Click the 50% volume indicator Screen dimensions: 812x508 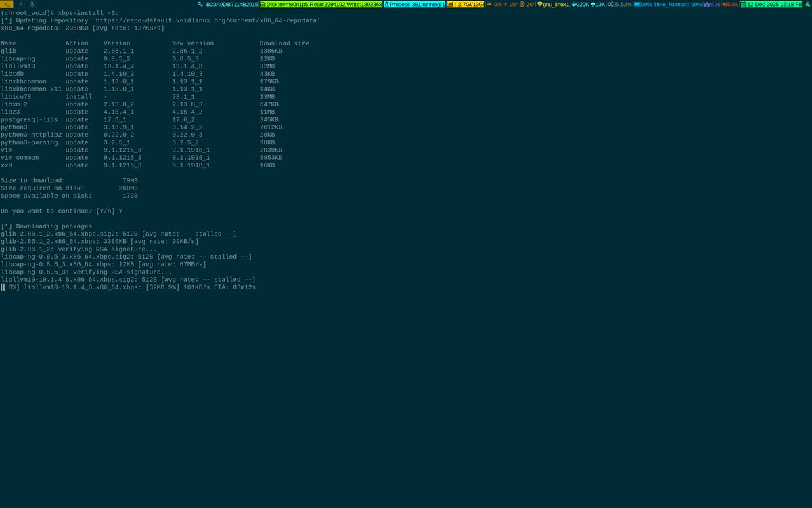click(x=730, y=4)
